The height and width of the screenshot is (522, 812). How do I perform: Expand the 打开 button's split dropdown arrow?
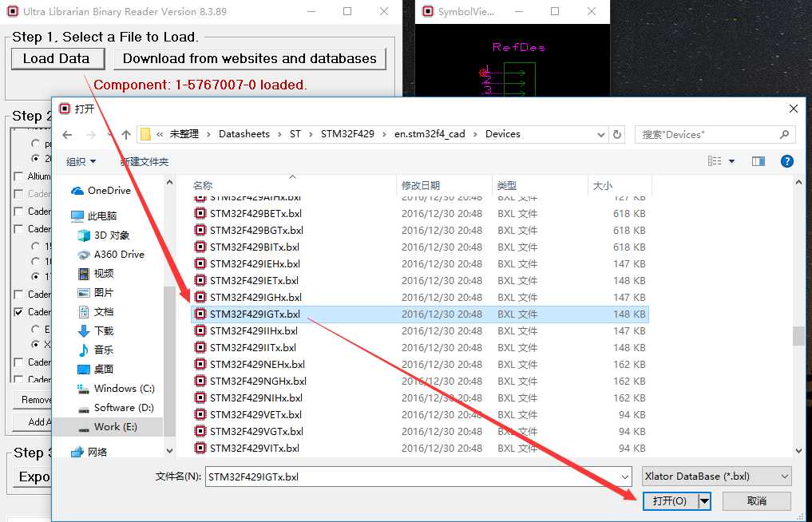[x=704, y=500]
